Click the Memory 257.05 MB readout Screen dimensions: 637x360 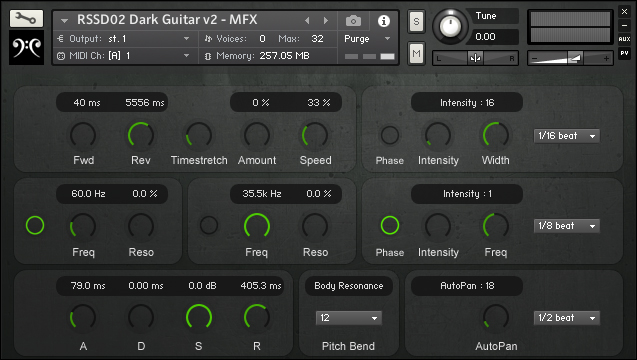pos(284,56)
